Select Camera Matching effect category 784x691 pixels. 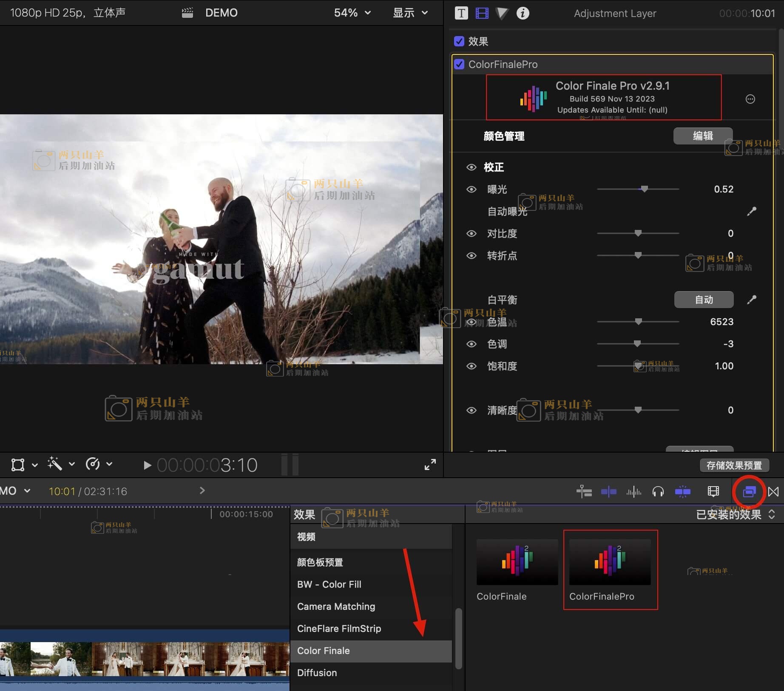336,606
